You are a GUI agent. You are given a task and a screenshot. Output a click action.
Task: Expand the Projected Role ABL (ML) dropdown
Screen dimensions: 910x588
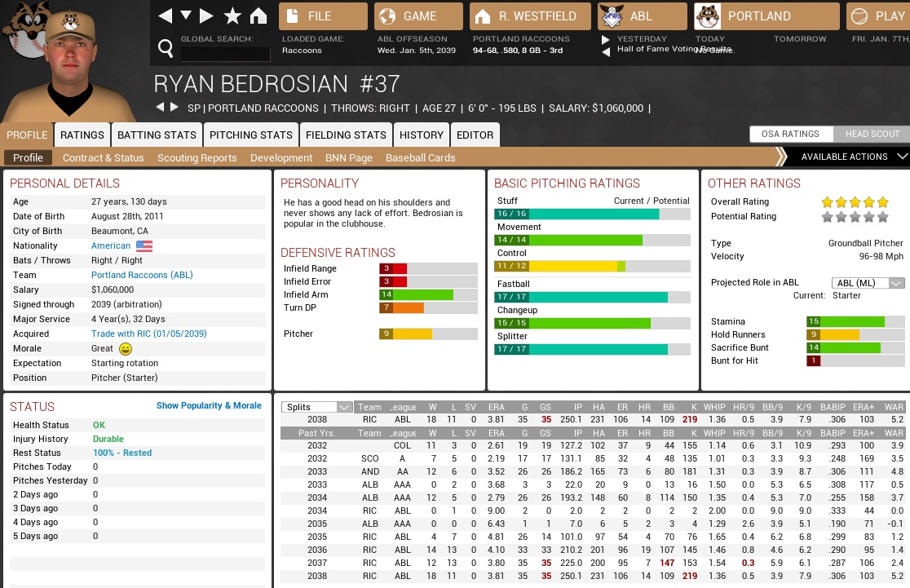pyautogui.click(x=868, y=283)
